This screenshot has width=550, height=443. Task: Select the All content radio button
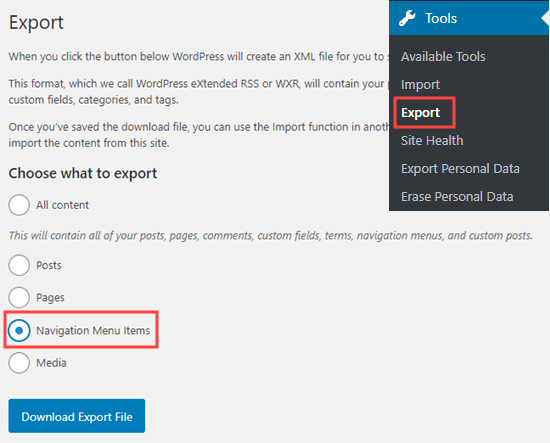19,205
